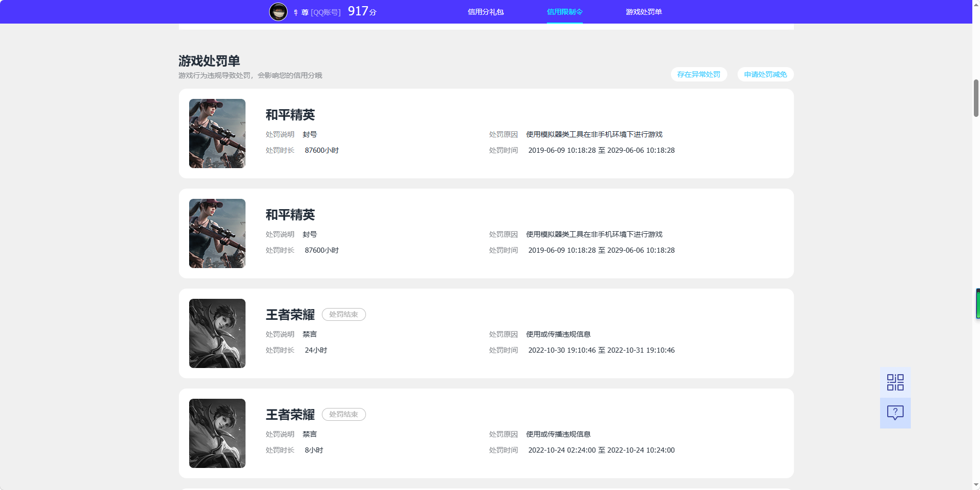The width and height of the screenshot is (980, 490).
Task: Click the 游戏处罚单 section heading
Action: [x=209, y=61]
